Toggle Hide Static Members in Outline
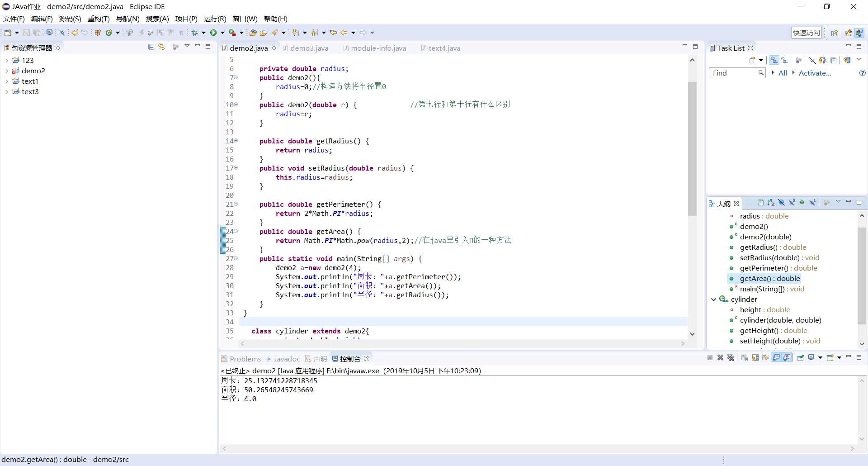Viewport: 868px width, 466px height. point(792,203)
